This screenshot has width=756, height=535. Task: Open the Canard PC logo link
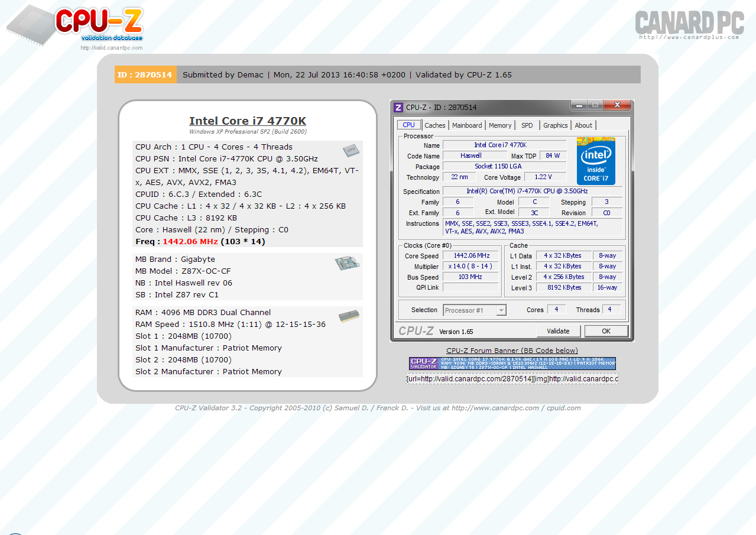coord(689,24)
